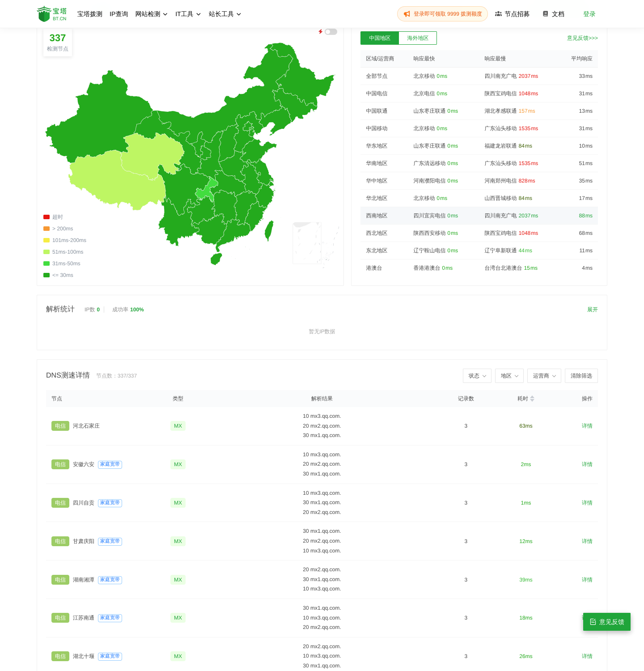The image size is (644, 671).
Task: Click 登录即可领取 9999 拨测额度 button
Action: pos(442,14)
